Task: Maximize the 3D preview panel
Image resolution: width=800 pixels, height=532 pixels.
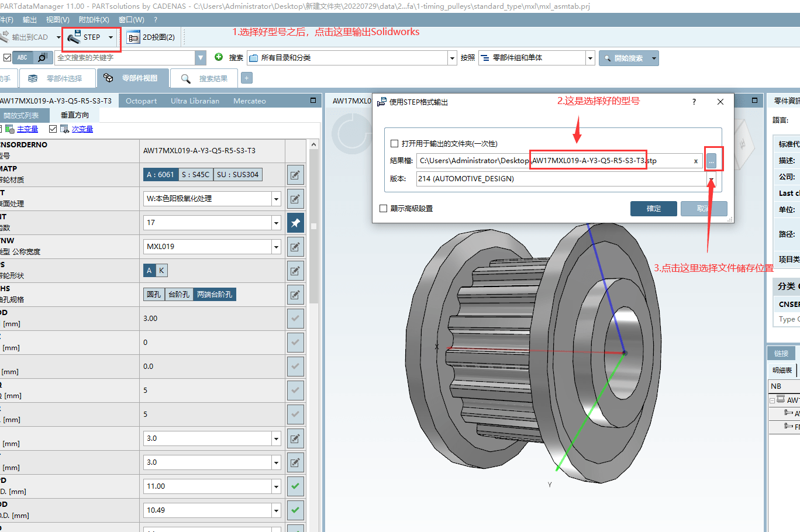Action: [755, 101]
